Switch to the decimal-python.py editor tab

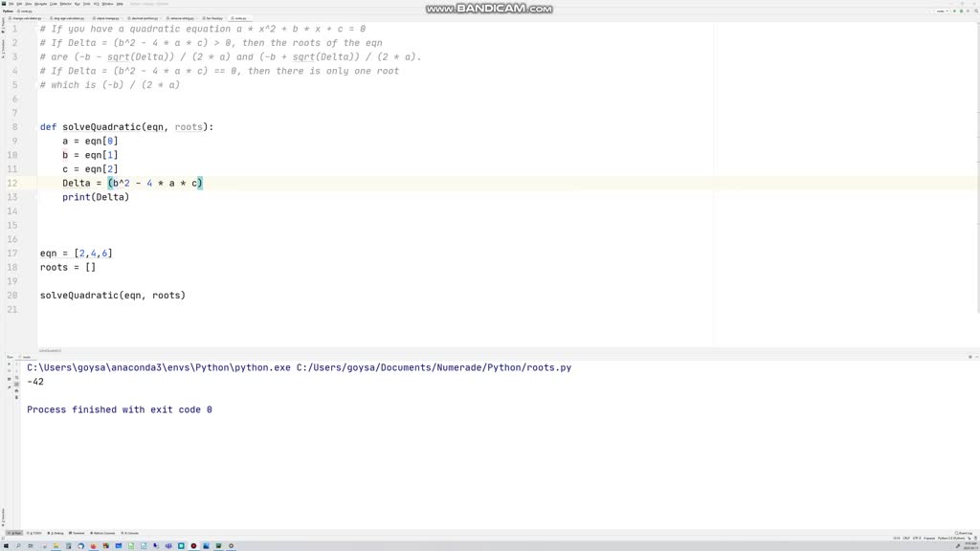(144, 18)
